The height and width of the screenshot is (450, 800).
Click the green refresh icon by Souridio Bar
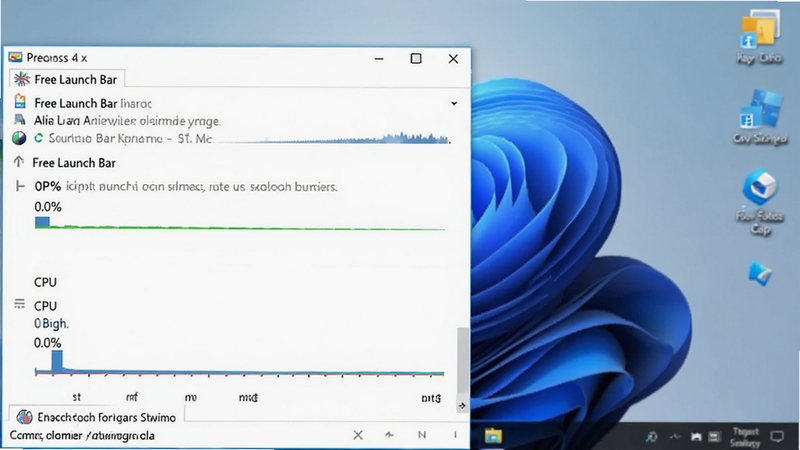pos(38,138)
